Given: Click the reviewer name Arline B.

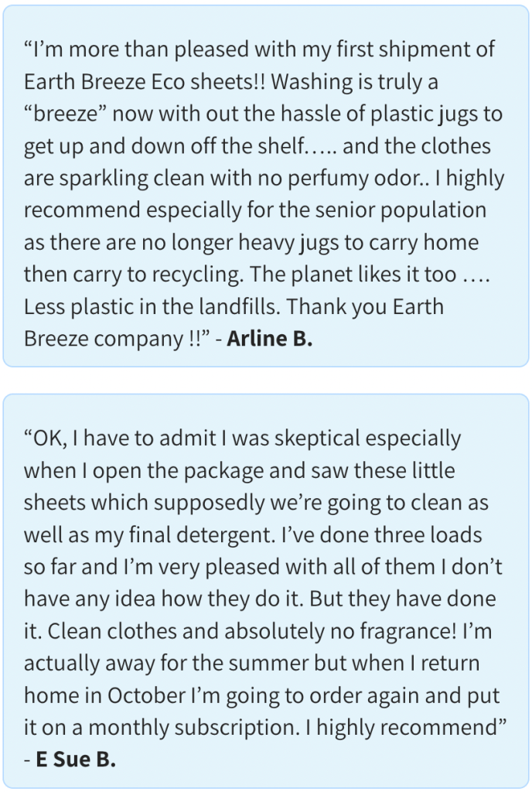Looking at the screenshot, I should pos(269,340).
